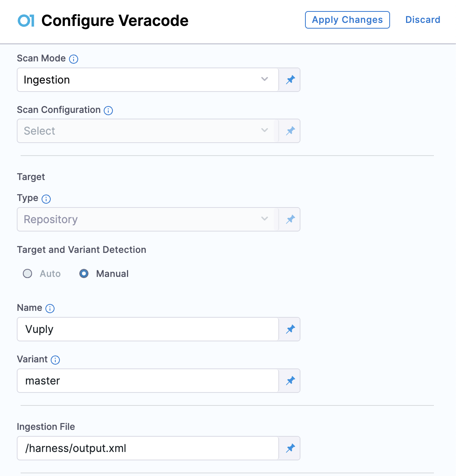Click the pin icon beside Ingestion File

[290, 448]
